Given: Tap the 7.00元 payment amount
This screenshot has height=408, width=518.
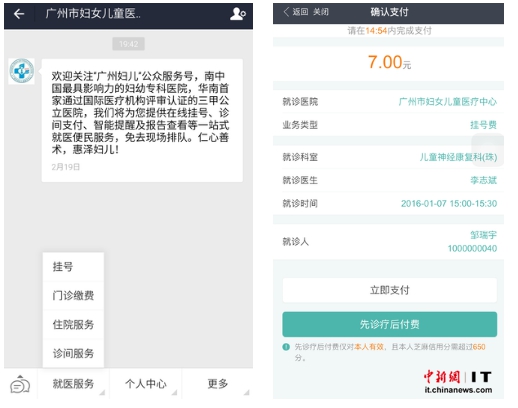Looking at the screenshot, I should click(x=389, y=62).
